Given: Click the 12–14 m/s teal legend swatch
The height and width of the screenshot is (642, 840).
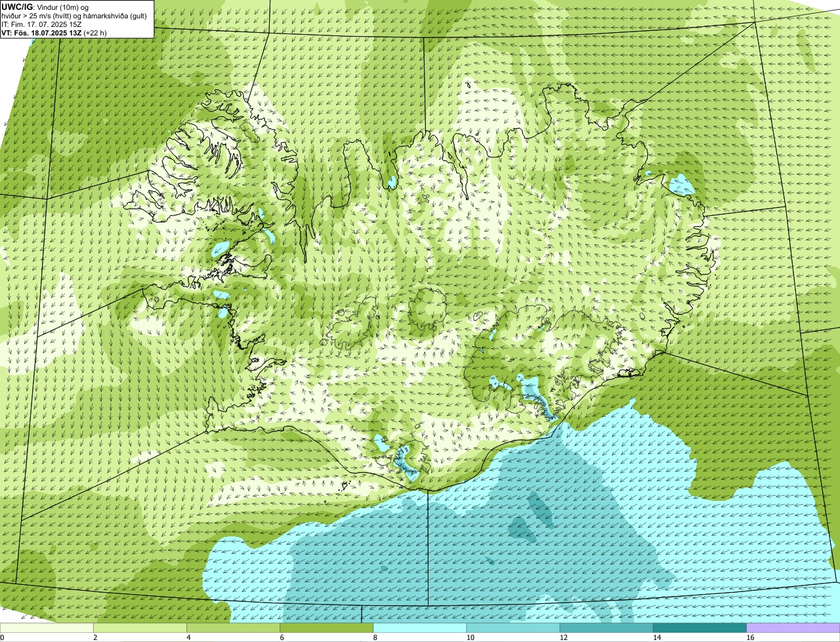Looking at the screenshot, I should pyautogui.click(x=606, y=628).
